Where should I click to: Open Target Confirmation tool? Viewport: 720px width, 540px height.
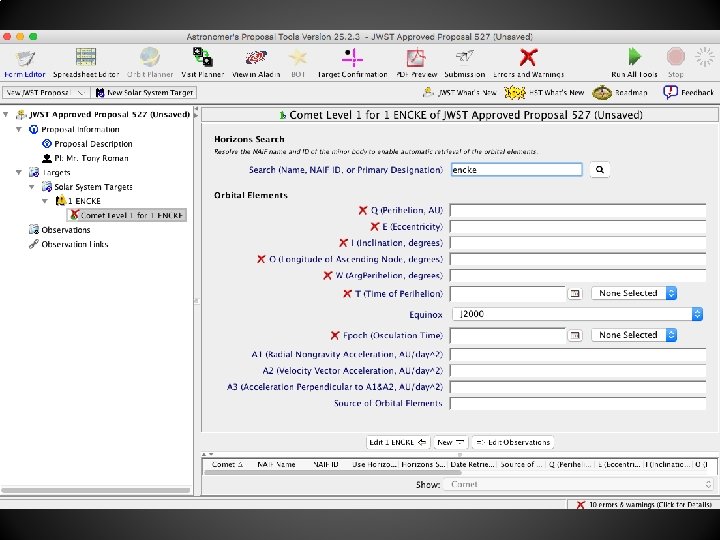352,63
